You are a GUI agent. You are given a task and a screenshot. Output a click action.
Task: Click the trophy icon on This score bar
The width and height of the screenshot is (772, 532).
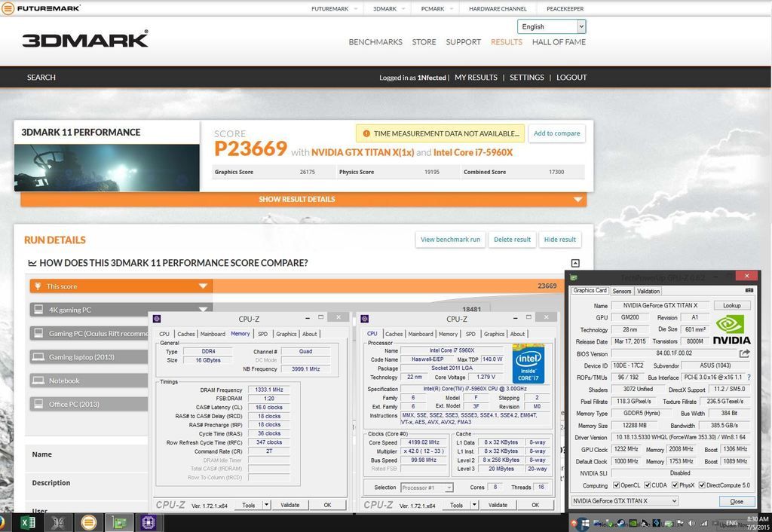(38, 286)
